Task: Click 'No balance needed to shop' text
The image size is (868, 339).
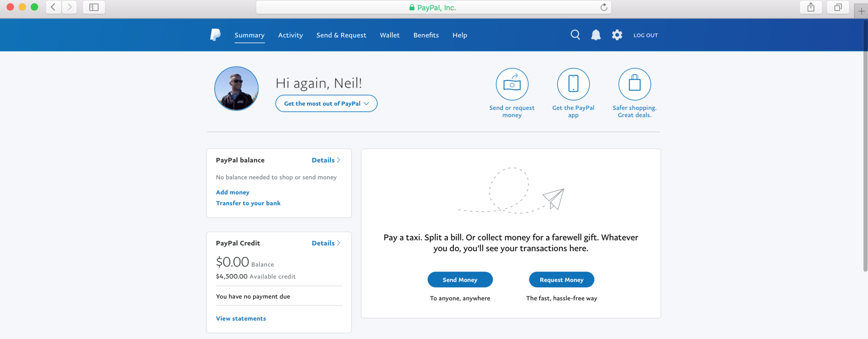Action: tap(276, 177)
